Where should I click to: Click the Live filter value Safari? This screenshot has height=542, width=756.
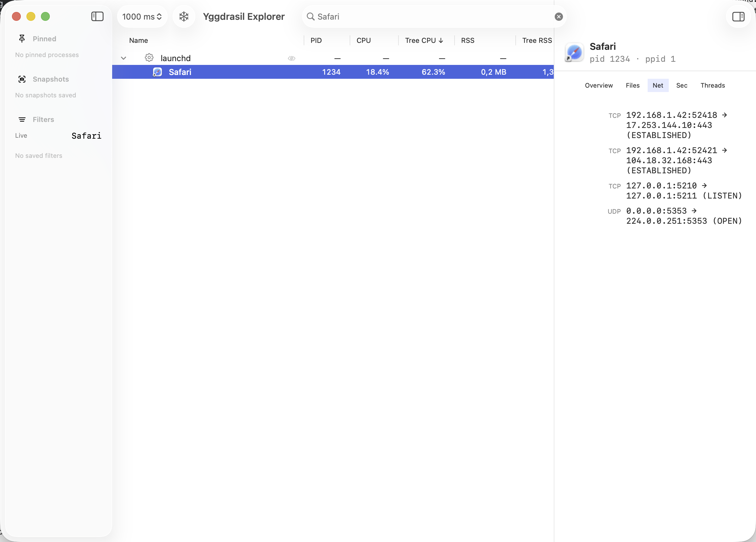point(86,136)
